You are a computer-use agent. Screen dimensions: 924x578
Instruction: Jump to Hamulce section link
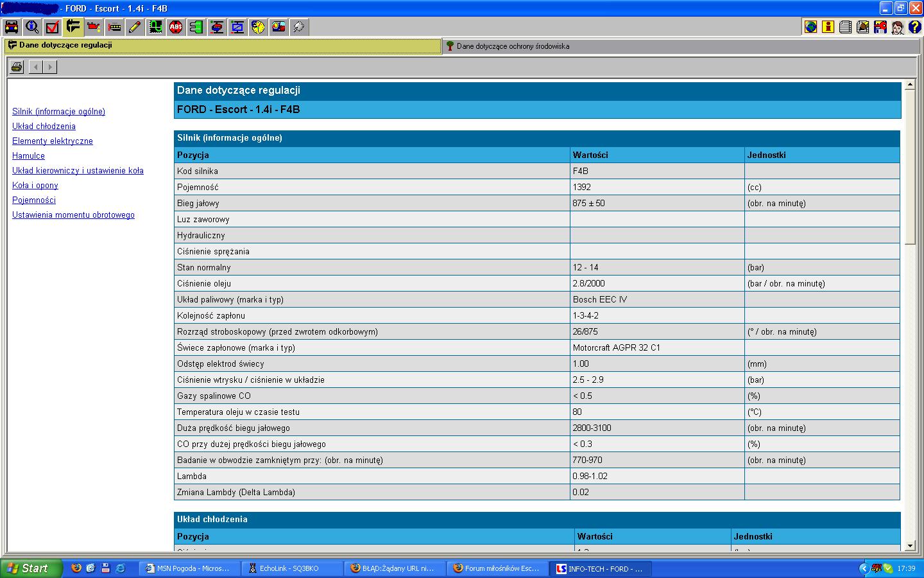coord(28,156)
